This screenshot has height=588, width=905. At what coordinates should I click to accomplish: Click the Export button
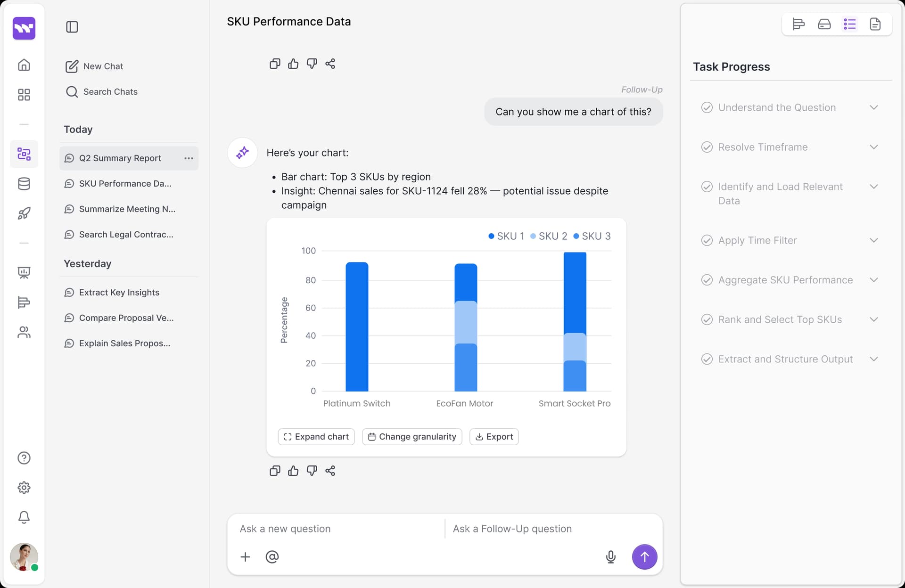pos(494,437)
